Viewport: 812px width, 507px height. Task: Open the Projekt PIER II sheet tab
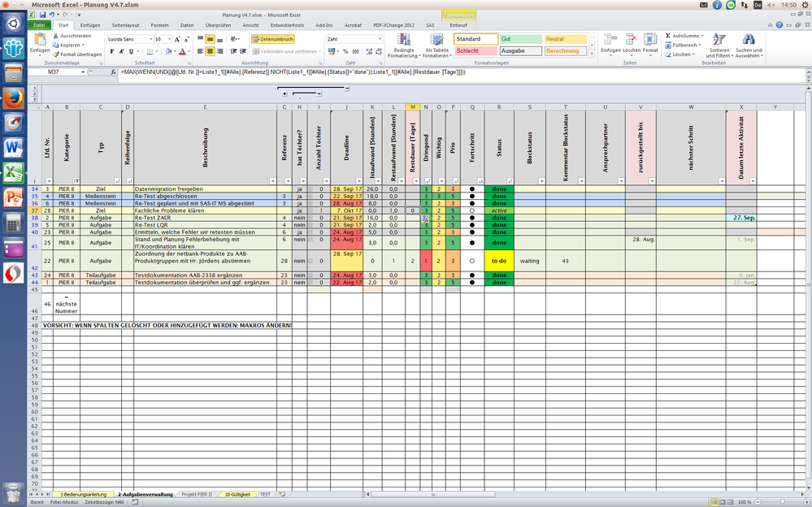(197, 495)
